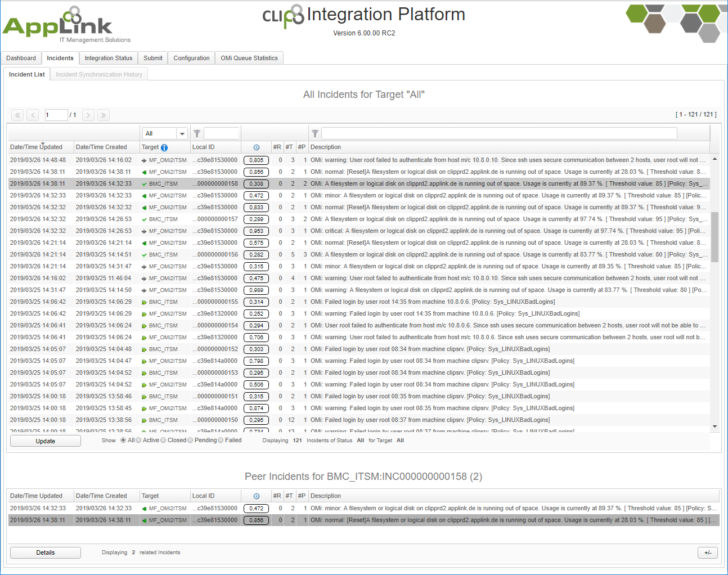The width and height of the screenshot is (728, 575).
Task: Click the 0,805 score badge
Action: (256, 160)
